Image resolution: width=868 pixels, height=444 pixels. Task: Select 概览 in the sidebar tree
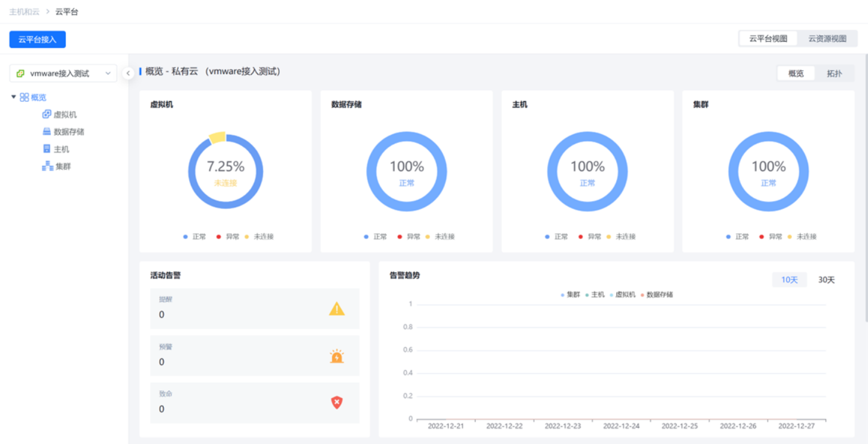coord(39,97)
